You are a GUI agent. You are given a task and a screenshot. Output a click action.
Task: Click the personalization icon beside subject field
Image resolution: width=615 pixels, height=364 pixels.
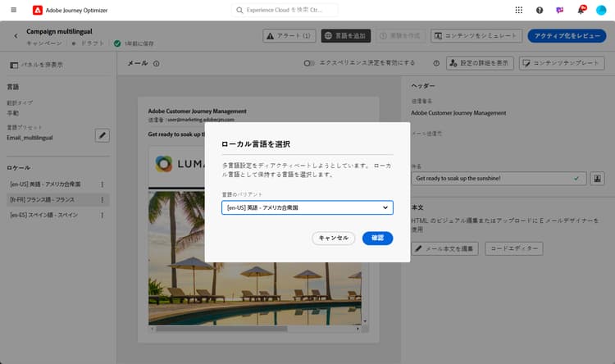(597, 179)
